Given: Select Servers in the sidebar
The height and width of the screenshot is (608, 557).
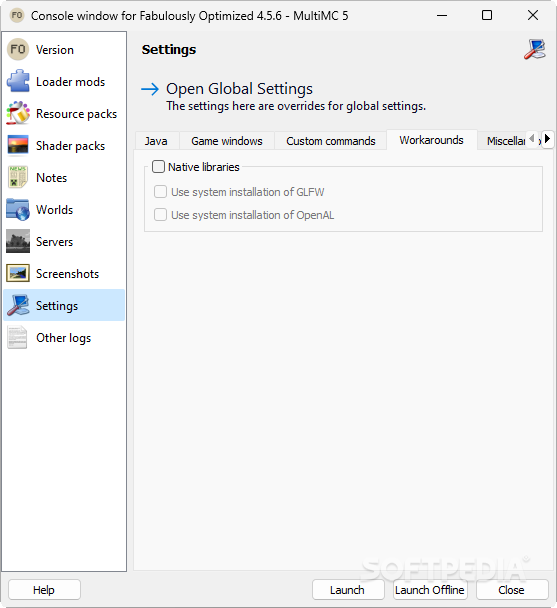Looking at the screenshot, I should [64, 241].
